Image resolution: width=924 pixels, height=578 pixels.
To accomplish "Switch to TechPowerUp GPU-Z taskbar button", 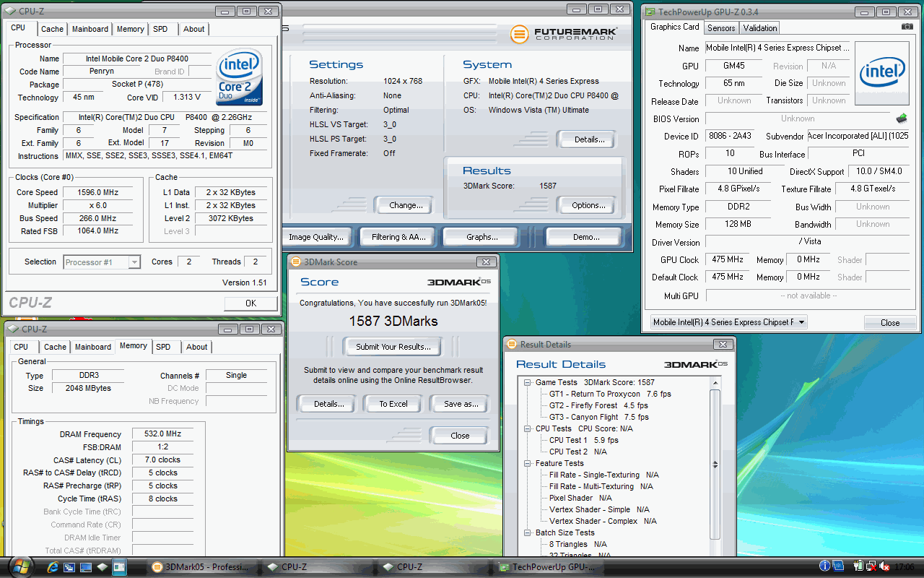I will 550,567.
